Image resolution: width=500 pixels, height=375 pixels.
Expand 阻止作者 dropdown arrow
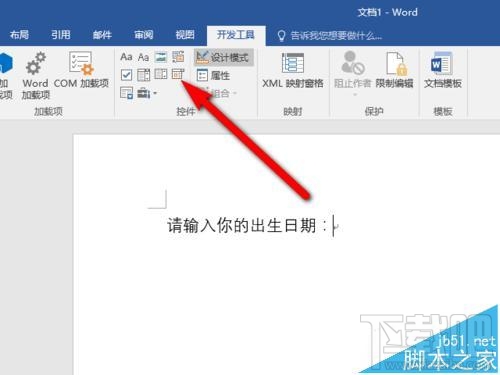tap(355, 95)
